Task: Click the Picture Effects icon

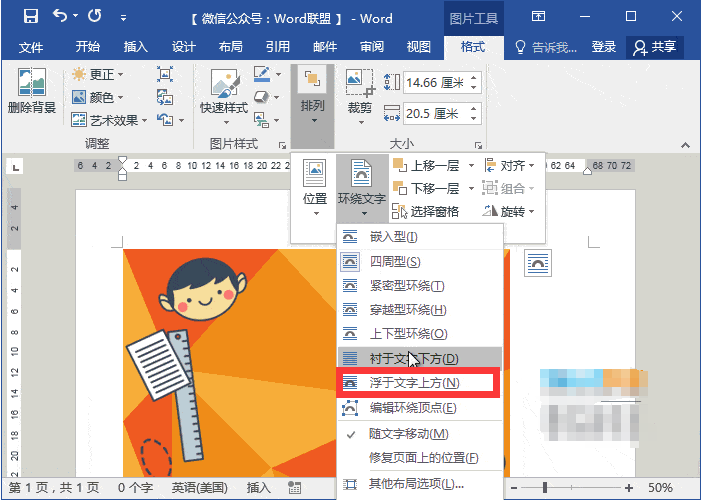Action: point(262,97)
